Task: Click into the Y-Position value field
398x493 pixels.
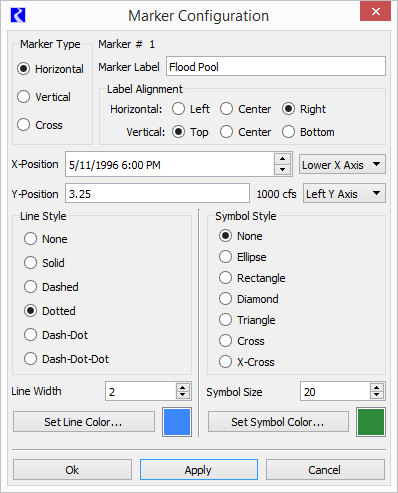Action: pos(157,193)
